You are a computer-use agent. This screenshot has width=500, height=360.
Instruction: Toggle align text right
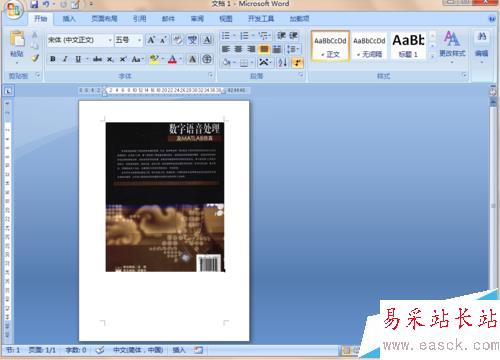[251, 49]
